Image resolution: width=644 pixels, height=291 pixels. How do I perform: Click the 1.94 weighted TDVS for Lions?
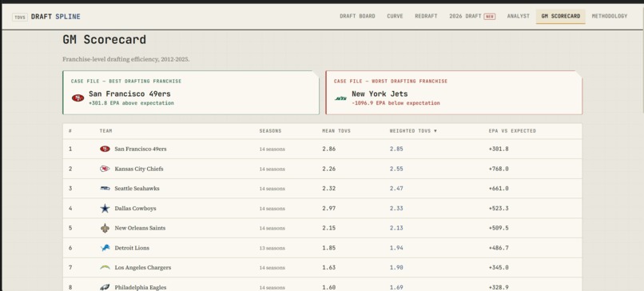[396, 248]
